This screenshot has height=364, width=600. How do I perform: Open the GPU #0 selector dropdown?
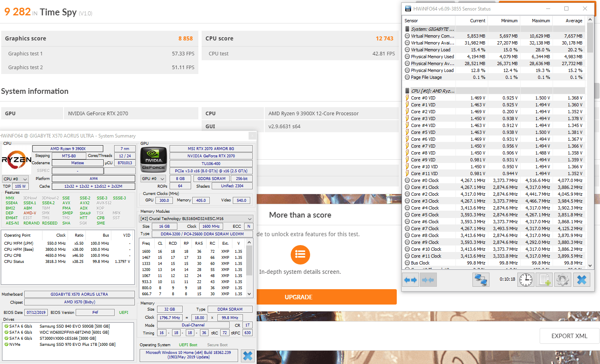click(x=153, y=178)
